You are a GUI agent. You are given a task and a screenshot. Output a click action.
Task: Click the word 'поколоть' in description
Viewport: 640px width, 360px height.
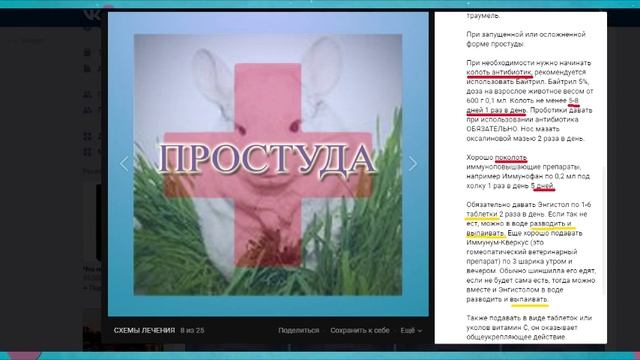(511, 157)
